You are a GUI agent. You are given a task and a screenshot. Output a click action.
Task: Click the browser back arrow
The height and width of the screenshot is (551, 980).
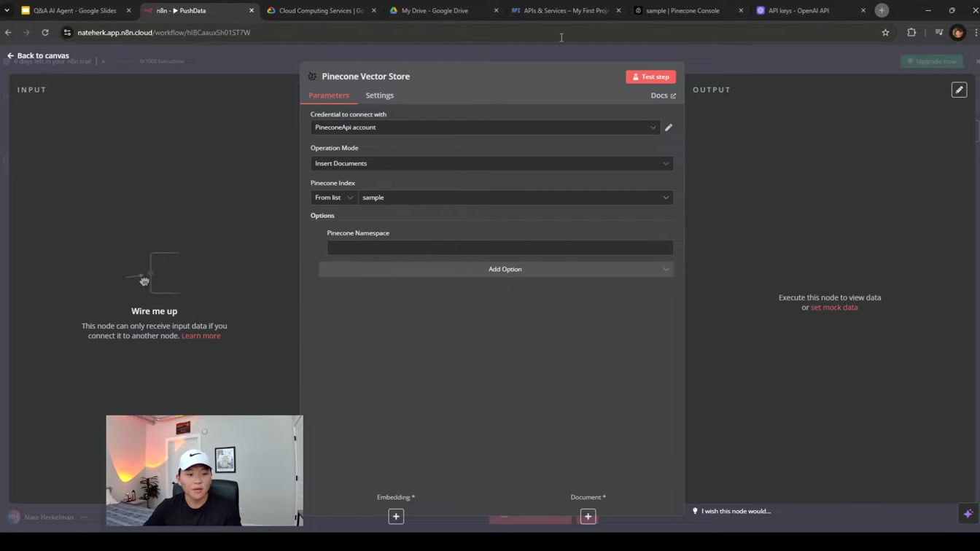tap(8, 33)
